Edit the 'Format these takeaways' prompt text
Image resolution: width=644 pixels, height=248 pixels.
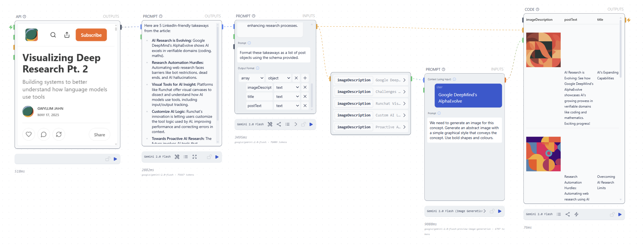pos(273,55)
